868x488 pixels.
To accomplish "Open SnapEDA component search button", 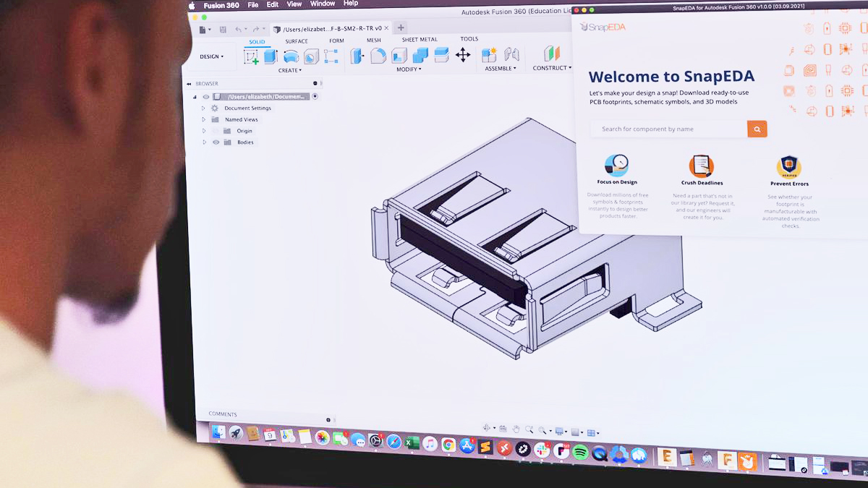I will (757, 128).
